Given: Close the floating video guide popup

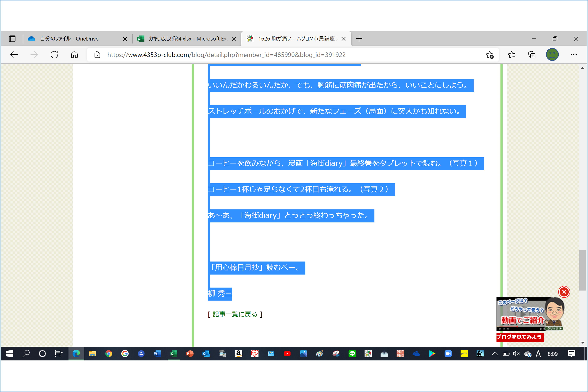Looking at the screenshot, I should [564, 292].
